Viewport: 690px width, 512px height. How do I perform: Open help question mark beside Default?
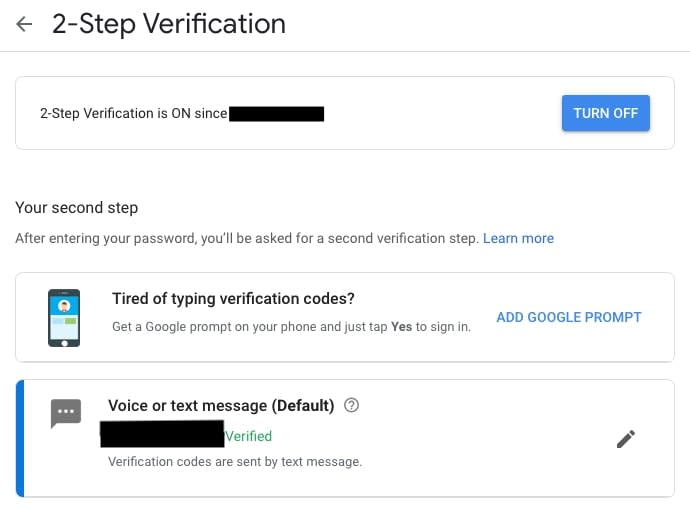(351, 405)
